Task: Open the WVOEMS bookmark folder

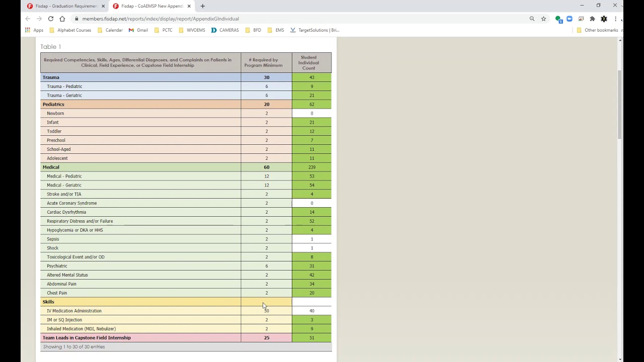Action: tap(192, 30)
